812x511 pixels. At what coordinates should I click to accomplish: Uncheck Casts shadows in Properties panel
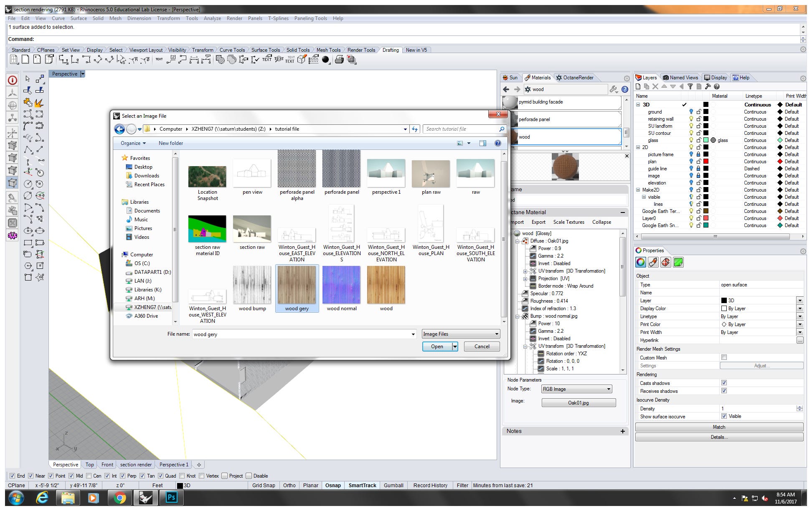pos(724,383)
